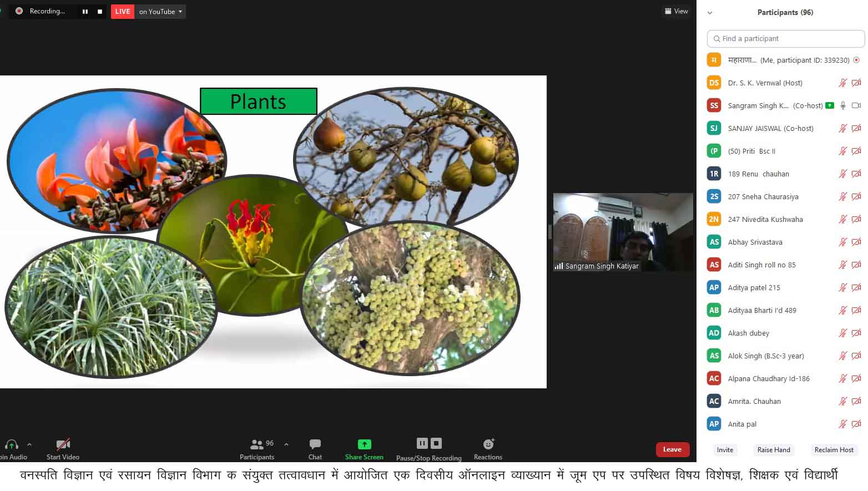Open the Chat bubble icon
The width and height of the screenshot is (868, 491).
tap(315, 444)
